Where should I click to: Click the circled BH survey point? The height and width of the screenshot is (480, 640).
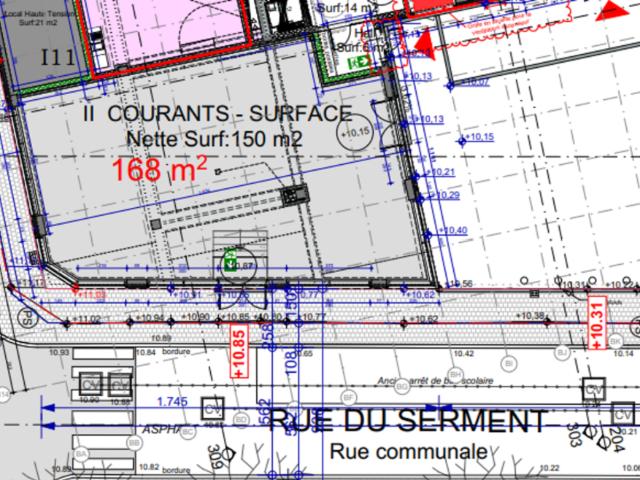click(x=455, y=374)
